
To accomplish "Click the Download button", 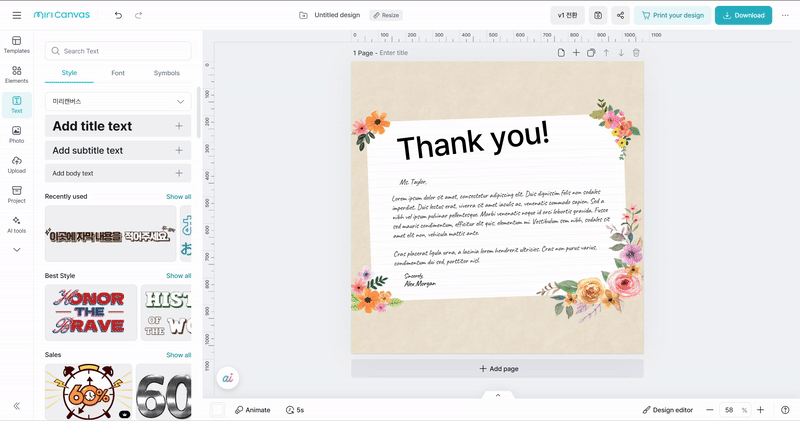I will click(743, 15).
